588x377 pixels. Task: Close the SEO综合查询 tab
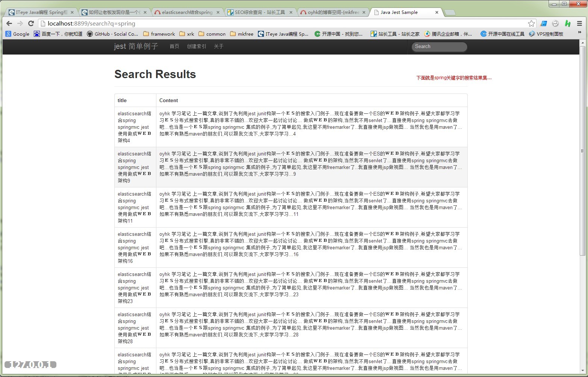[x=291, y=12]
